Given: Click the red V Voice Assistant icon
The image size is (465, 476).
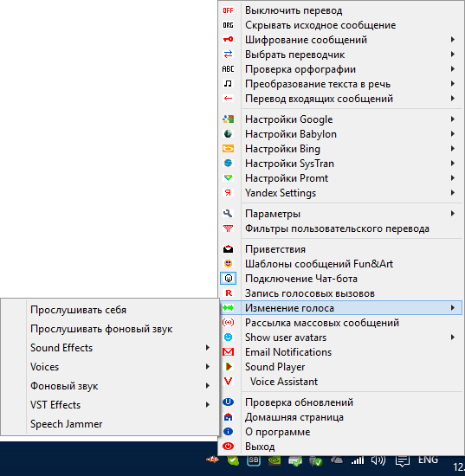Looking at the screenshot, I should (228, 381).
